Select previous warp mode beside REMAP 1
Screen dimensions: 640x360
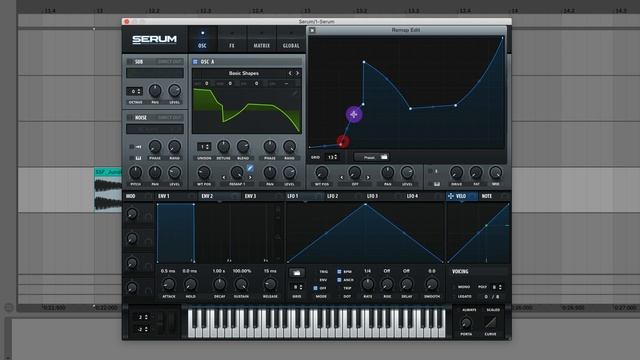pyautogui.click(x=223, y=178)
